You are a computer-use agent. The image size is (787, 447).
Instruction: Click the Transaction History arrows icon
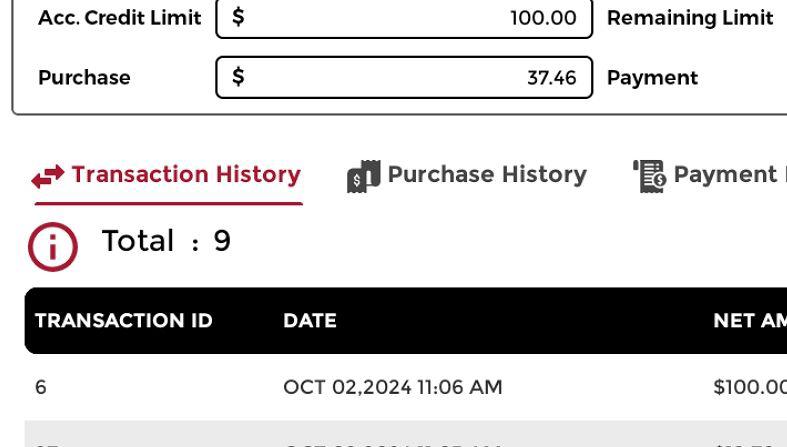point(49,177)
